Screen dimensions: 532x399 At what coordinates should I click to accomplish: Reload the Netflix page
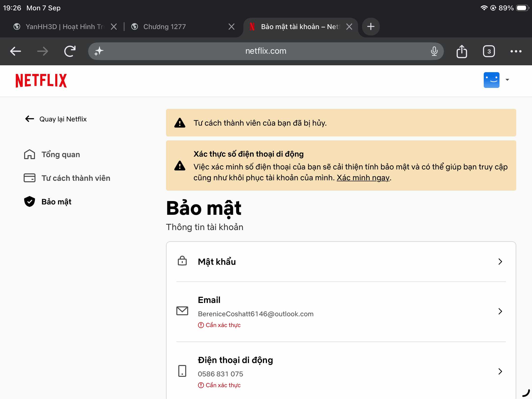point(70,51)
